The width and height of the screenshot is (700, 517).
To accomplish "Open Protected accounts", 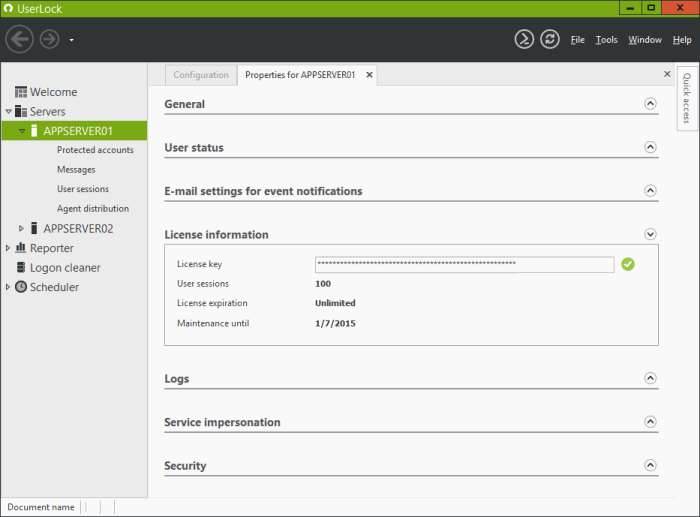I will coord(95,150).
